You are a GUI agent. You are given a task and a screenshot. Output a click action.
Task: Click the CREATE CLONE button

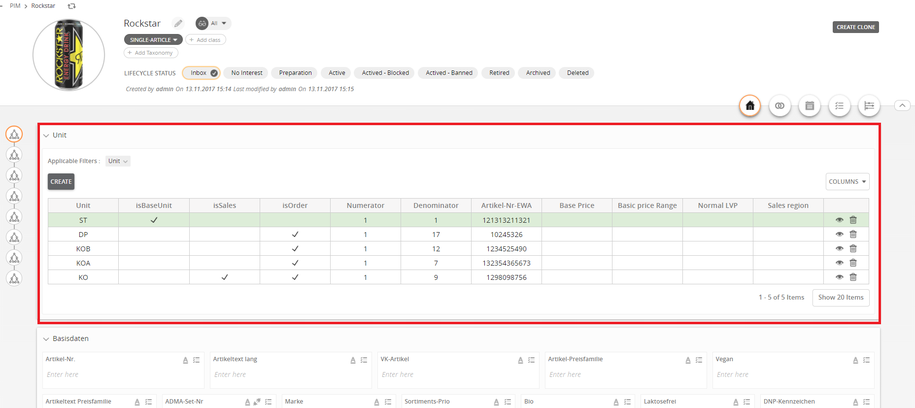855,27
